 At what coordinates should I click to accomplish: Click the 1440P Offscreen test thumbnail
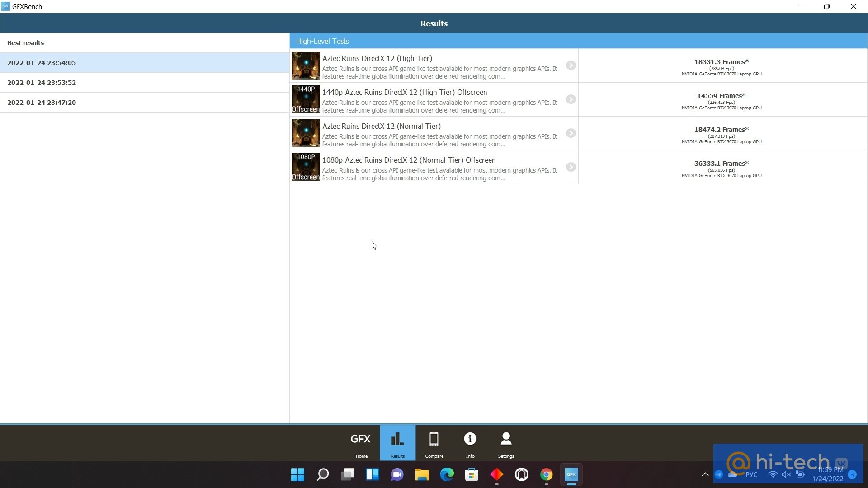pos(306,99)
